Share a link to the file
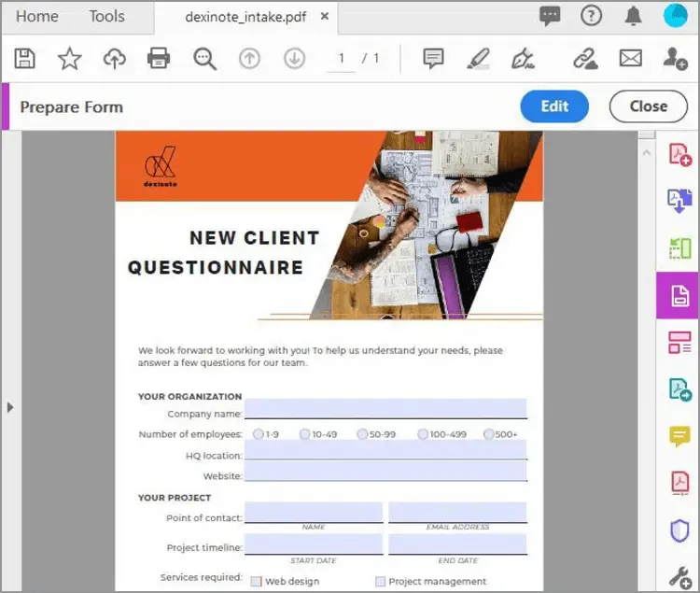The image size is (700, 593). (x=585, y=59)
